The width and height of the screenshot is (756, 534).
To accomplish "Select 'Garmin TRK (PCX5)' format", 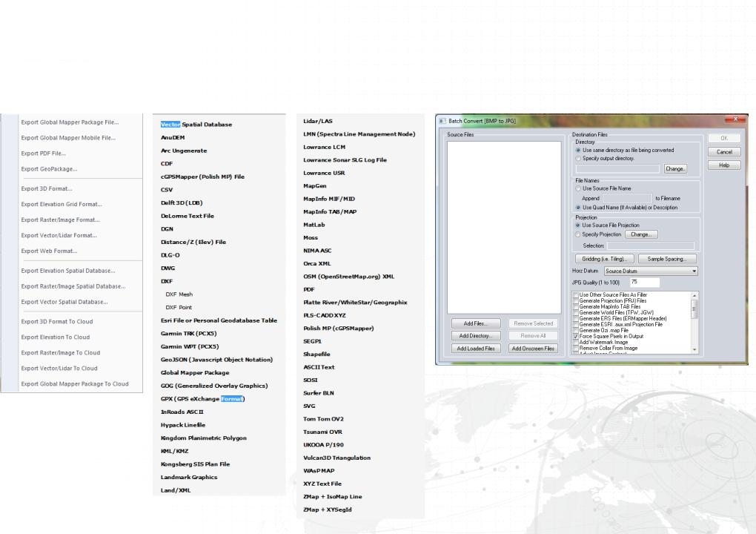I will 188,334.
